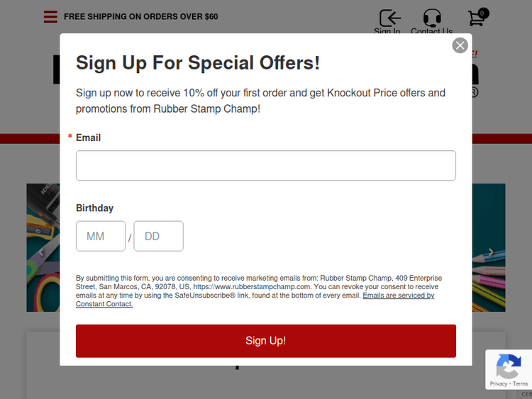Focus the Email input field
532x399 pixels.
[x=265, y=165]
